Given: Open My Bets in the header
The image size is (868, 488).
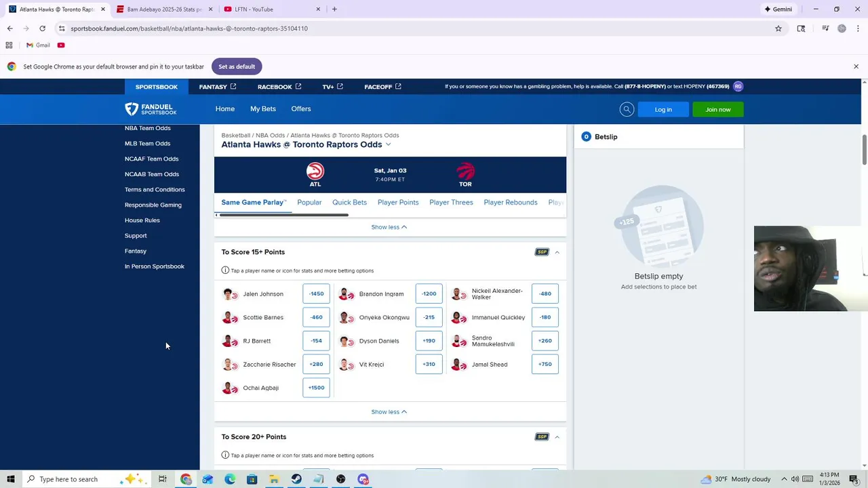Looking at the screenshot, I should pyautogui.click(x=263, y=109).
